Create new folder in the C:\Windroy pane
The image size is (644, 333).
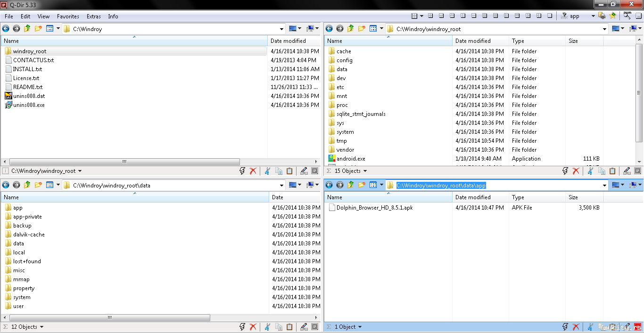[x=38, y=29]
